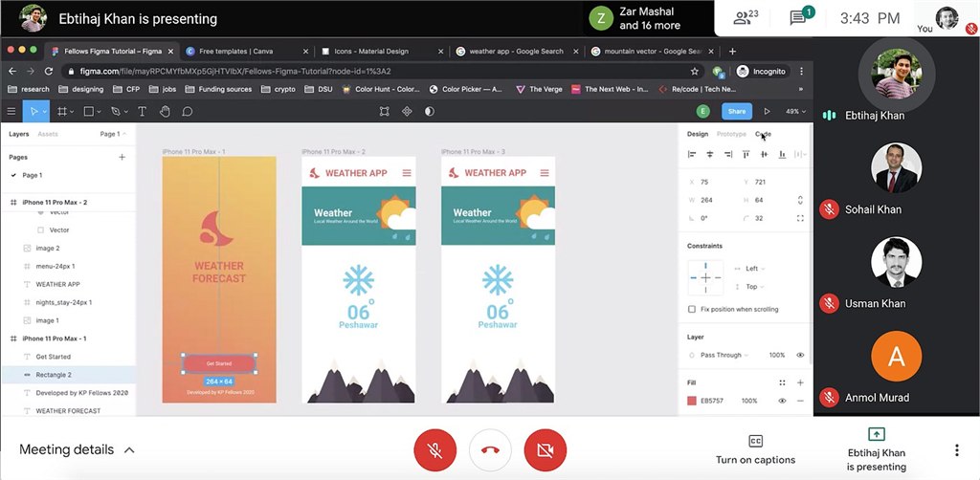Turn on captions
The image size is (980, 480).
[x=755, y=449]
